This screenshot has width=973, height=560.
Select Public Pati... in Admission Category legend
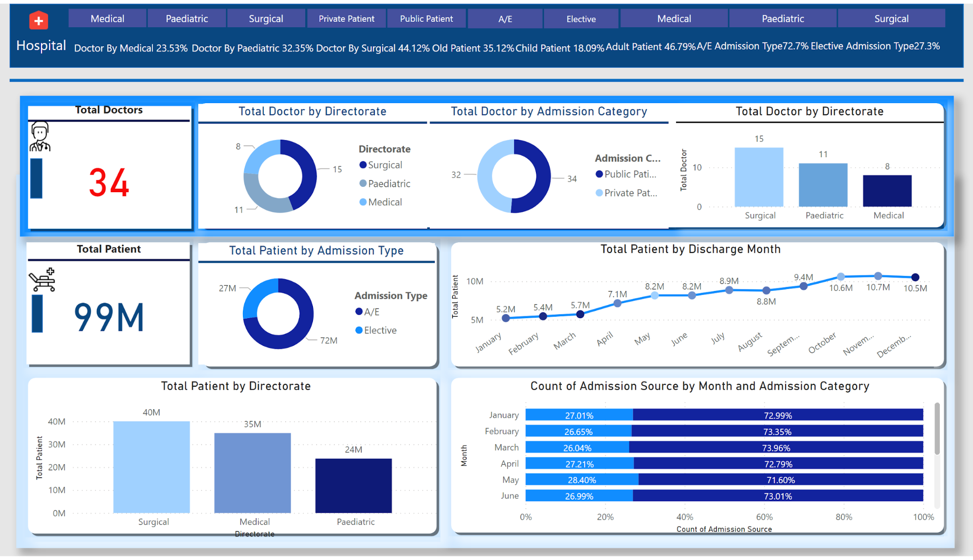[626, 174]
